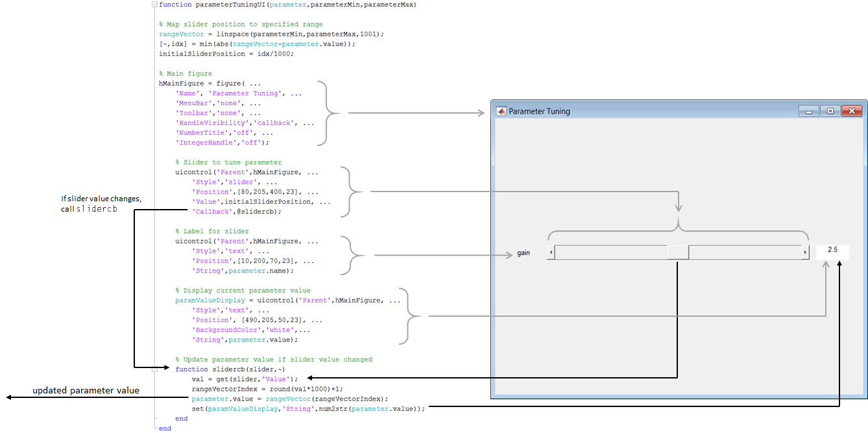This screenshot has width=868, height=433.
Task: Close the Parameter Tuning window
Action: pyautogui.click(x=852, y=111)
